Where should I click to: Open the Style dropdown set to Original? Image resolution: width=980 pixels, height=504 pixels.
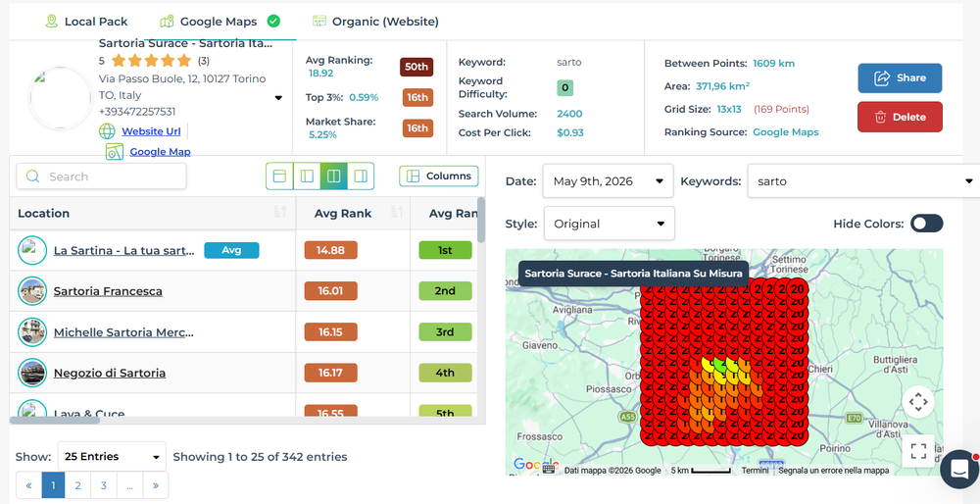(610, 224)
